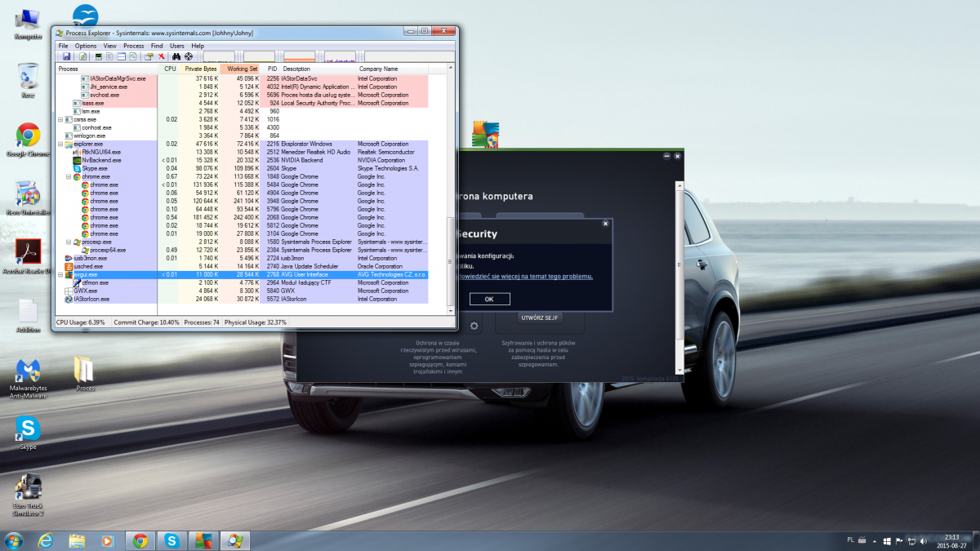Click the Properties toolbar icon

[149, 56]
